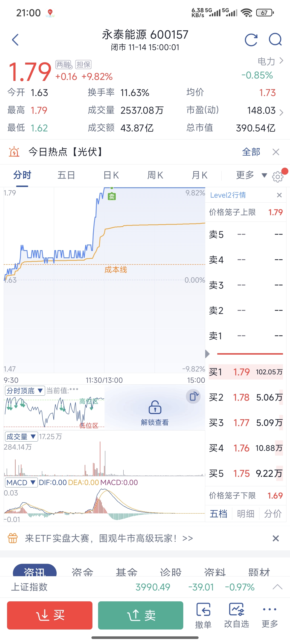
Task: Collapse order book panel triangle
Action: coord(207,354)
